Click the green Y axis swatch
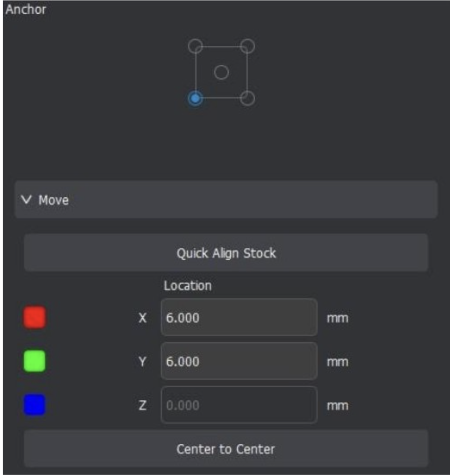The image size is (450, 476). point(34,361)
